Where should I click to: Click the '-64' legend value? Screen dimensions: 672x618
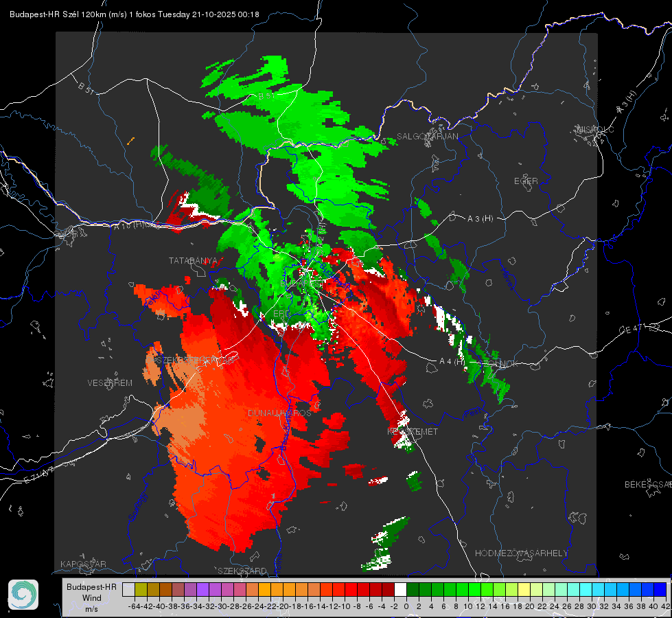134,606
